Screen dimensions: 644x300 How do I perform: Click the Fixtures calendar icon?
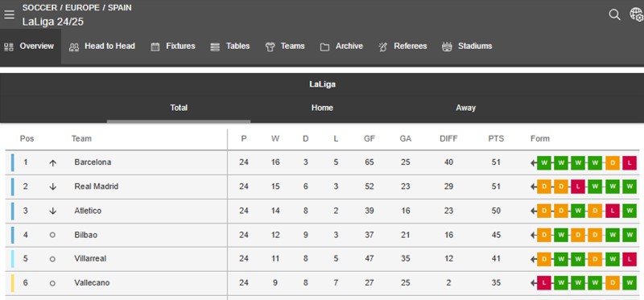point(155,47)
